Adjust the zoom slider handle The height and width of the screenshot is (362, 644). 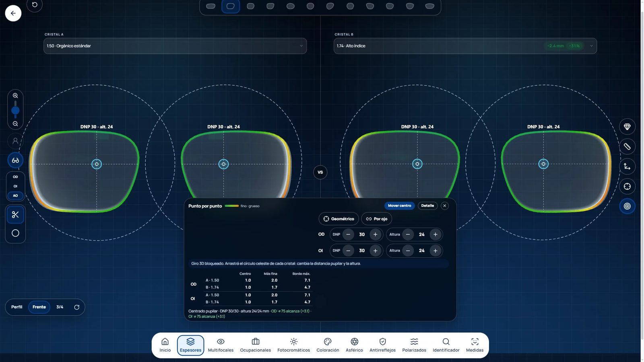point(15,110)
